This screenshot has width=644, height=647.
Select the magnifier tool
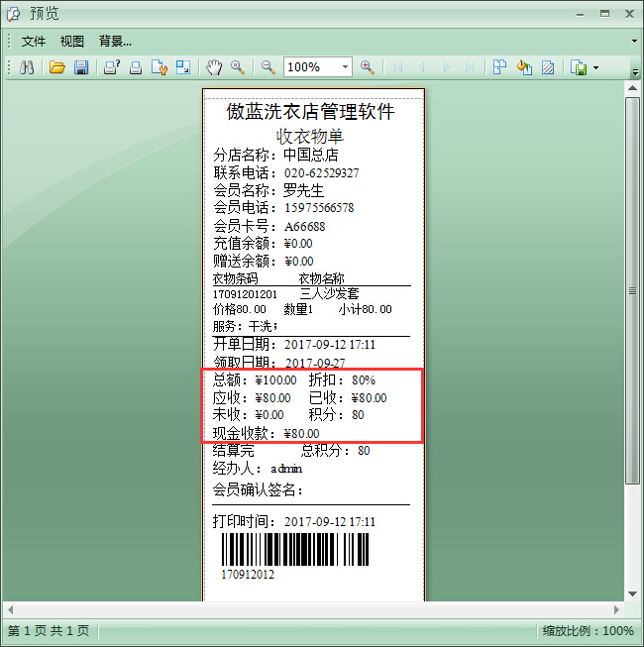238,67
